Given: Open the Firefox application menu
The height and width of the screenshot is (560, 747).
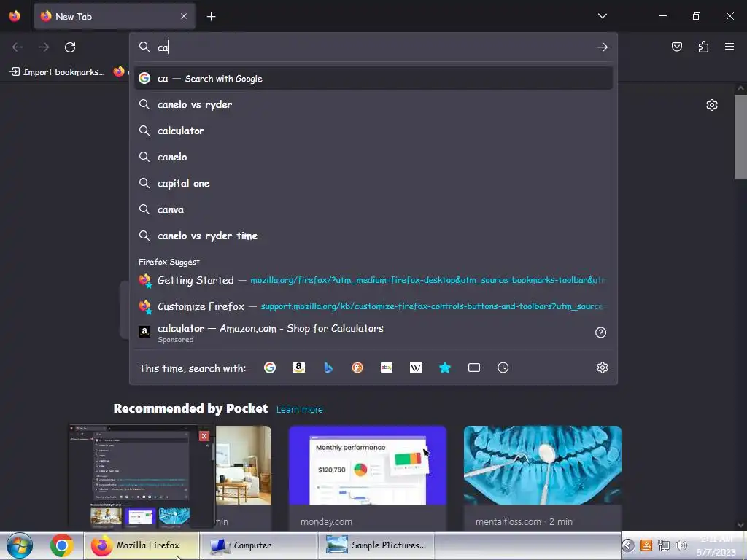Looking at the screenshot, I should 729,47.
